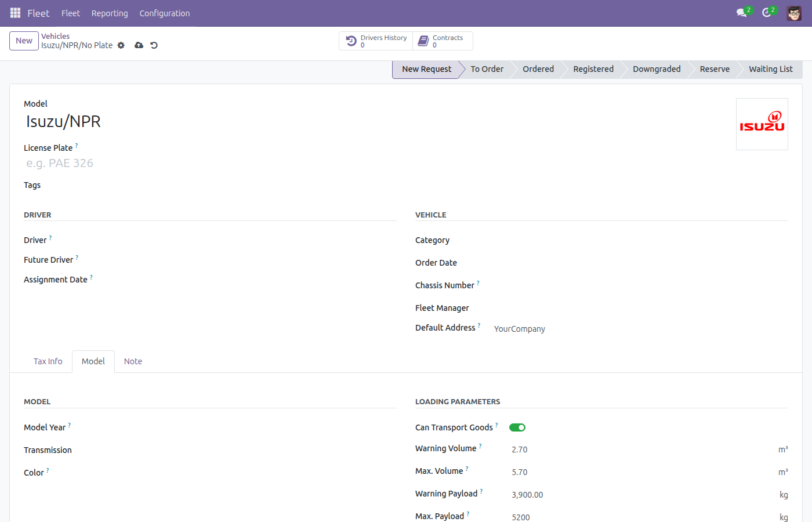Click the Order Date field
The image size is (812, 522).
(641, 263)
